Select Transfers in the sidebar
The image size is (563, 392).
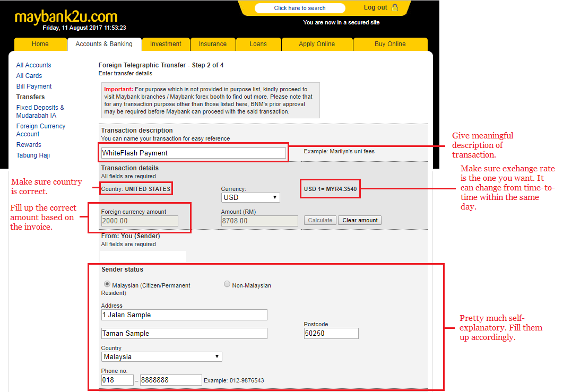pyautogui.click(x=31, y=97)
